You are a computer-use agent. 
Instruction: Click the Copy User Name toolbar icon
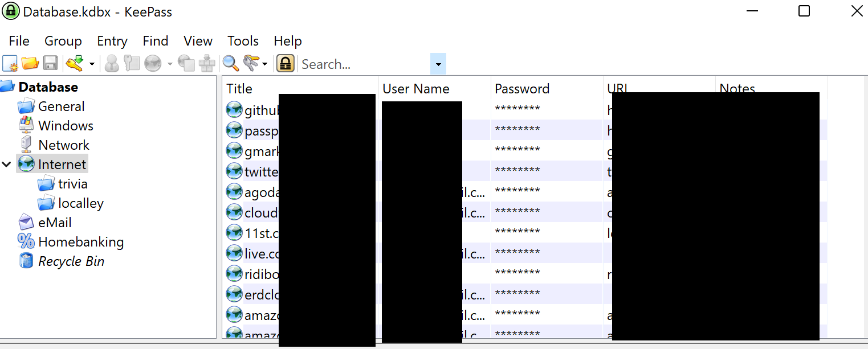(112, 64)
